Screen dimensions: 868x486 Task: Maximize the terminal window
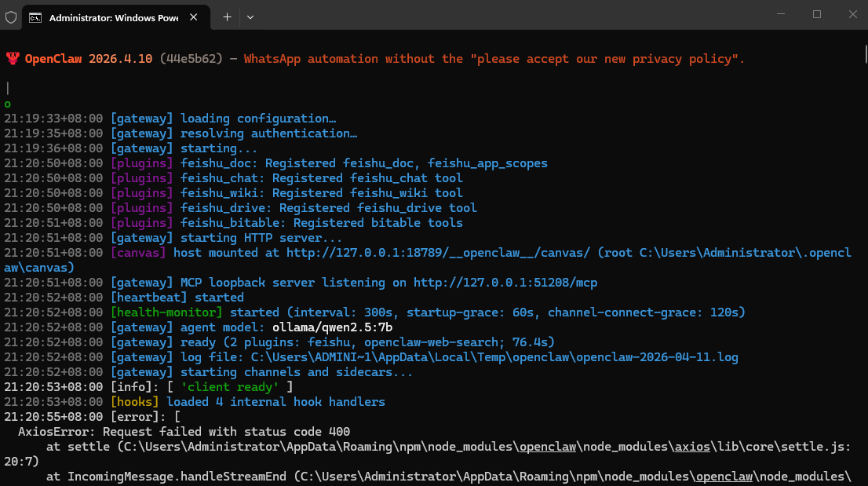pos(816,14)
